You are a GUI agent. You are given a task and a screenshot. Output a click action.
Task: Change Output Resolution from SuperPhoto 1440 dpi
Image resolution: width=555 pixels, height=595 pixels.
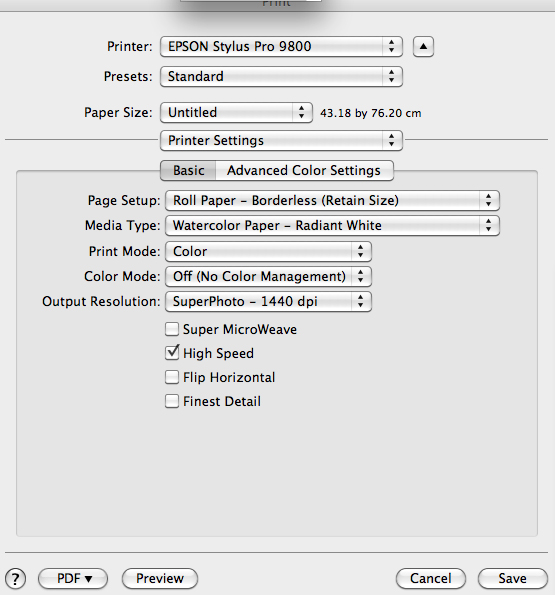tap(268, 302)
